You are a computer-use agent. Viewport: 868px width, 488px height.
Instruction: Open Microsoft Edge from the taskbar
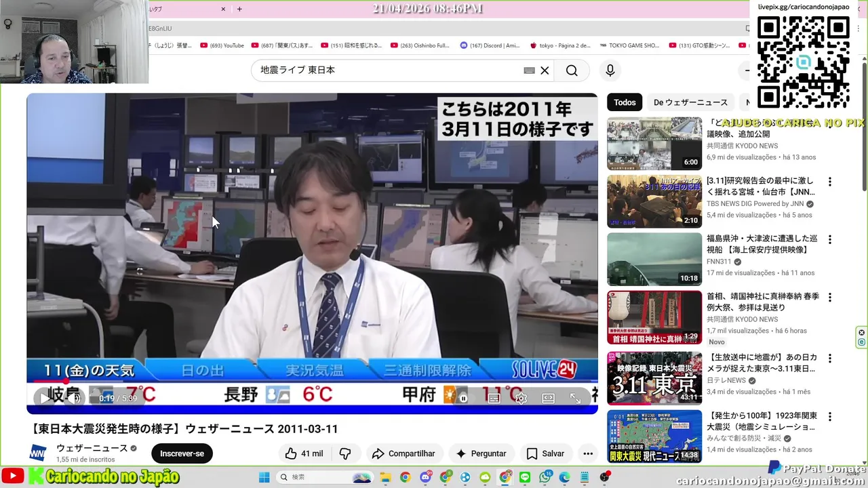pyautogui.click(x=564, y=477)
